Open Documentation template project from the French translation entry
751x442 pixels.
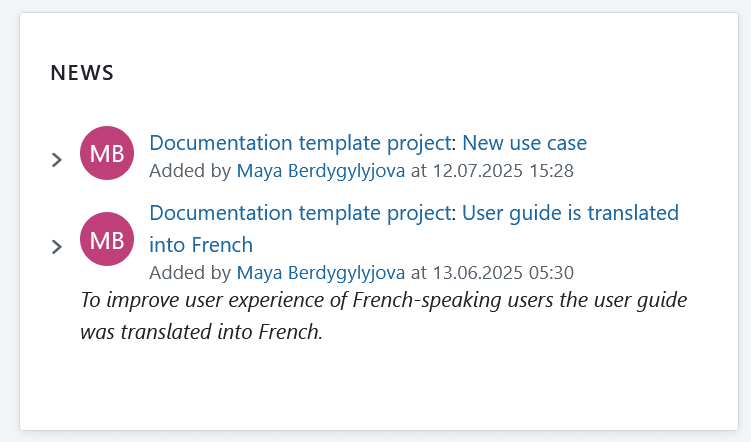tap(302, 213)
